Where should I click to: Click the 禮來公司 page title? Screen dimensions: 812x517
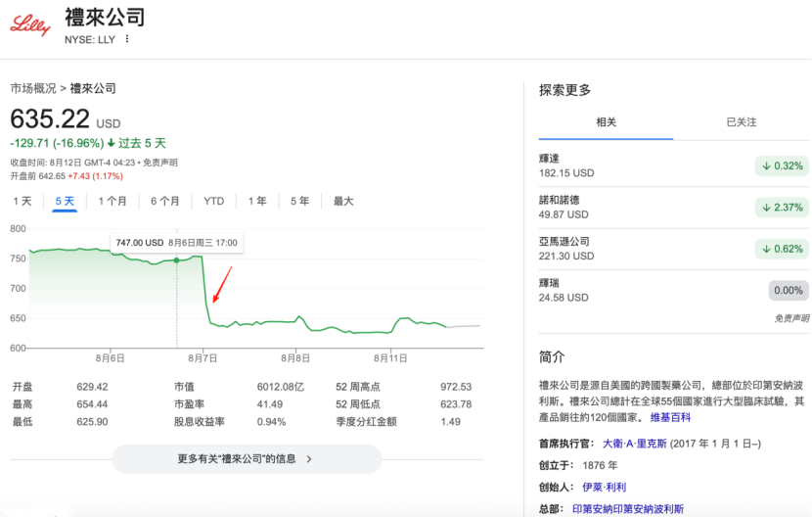[x=105, y=18]
